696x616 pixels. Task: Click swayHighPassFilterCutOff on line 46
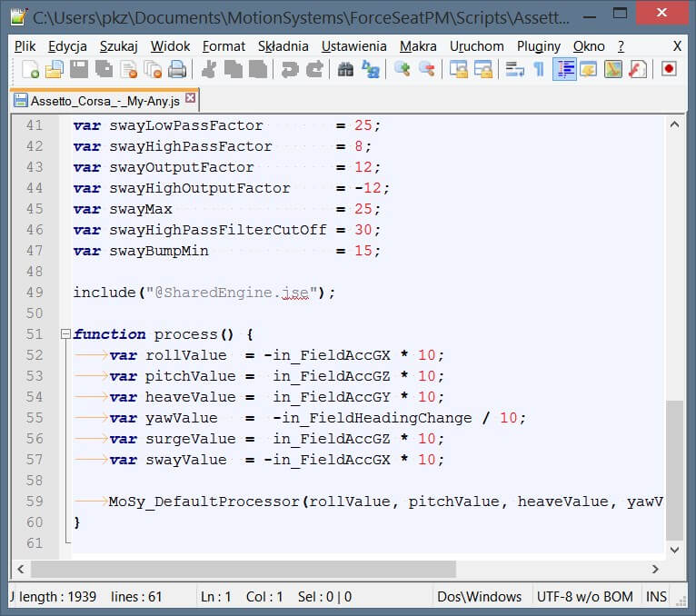[x=218, y=230]
